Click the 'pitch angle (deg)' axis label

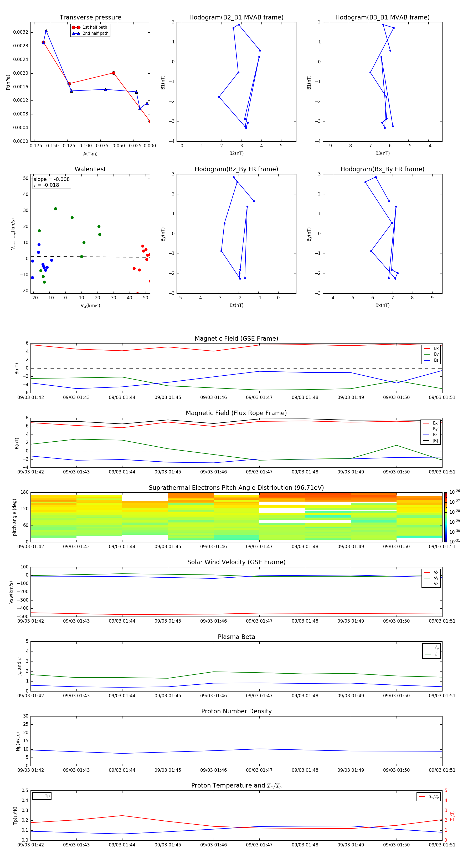pyautogui.click(x=14, y=517)
